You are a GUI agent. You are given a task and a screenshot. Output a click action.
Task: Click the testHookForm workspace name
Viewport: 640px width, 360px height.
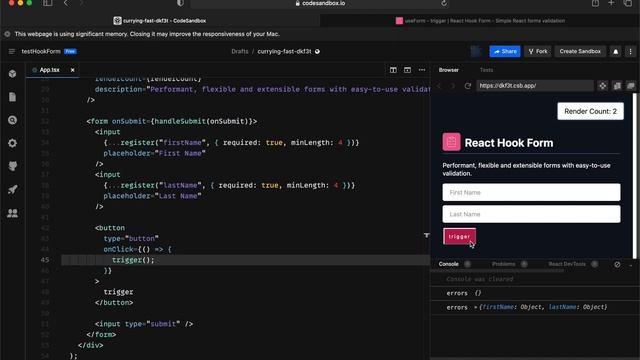(x=41, y=51)
